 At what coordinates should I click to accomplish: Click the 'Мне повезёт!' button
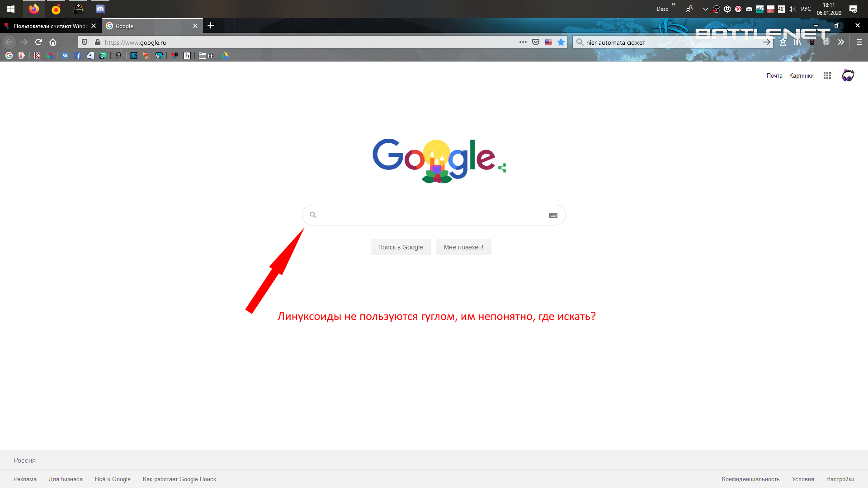click(463, 247)
